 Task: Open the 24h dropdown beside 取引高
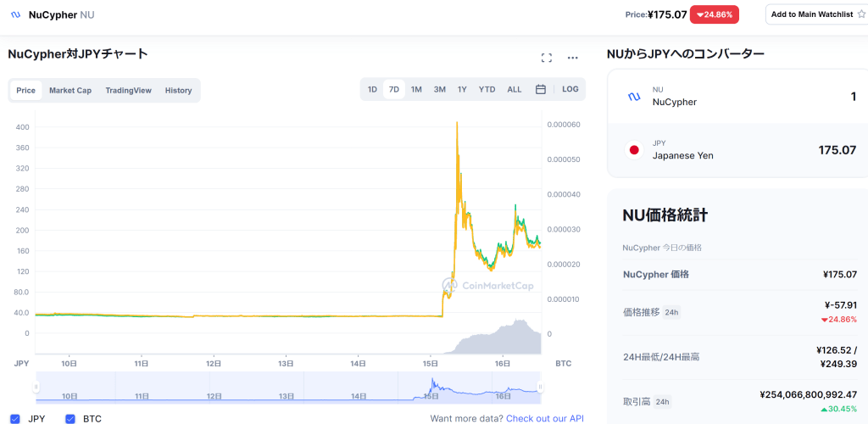point(663,401)
